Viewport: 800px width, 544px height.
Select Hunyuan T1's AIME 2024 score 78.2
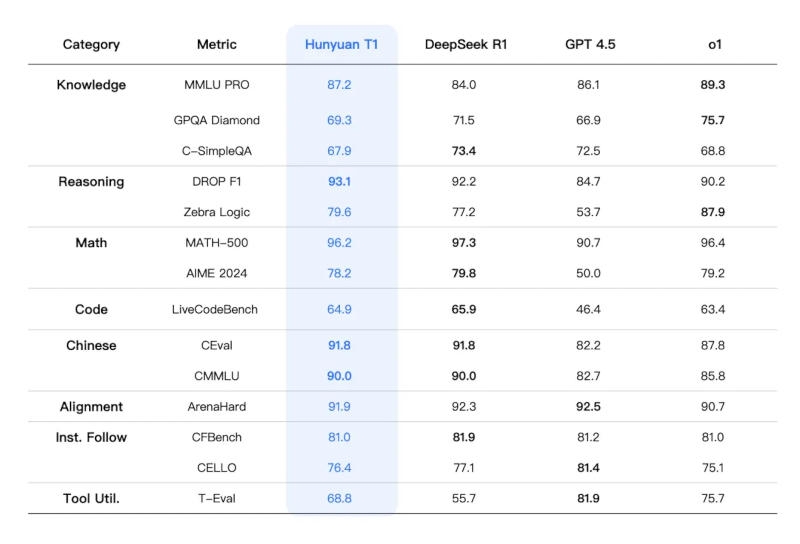point(340,273)
